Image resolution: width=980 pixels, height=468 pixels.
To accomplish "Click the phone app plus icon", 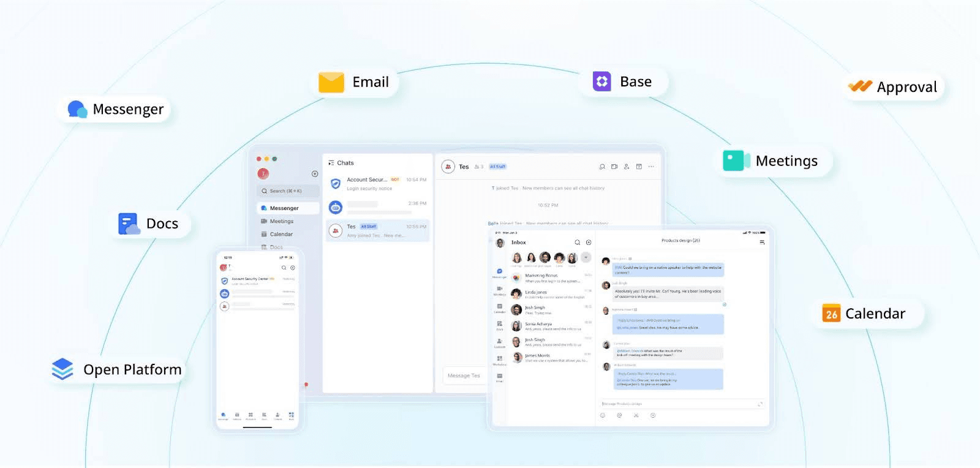I will 293,268.
